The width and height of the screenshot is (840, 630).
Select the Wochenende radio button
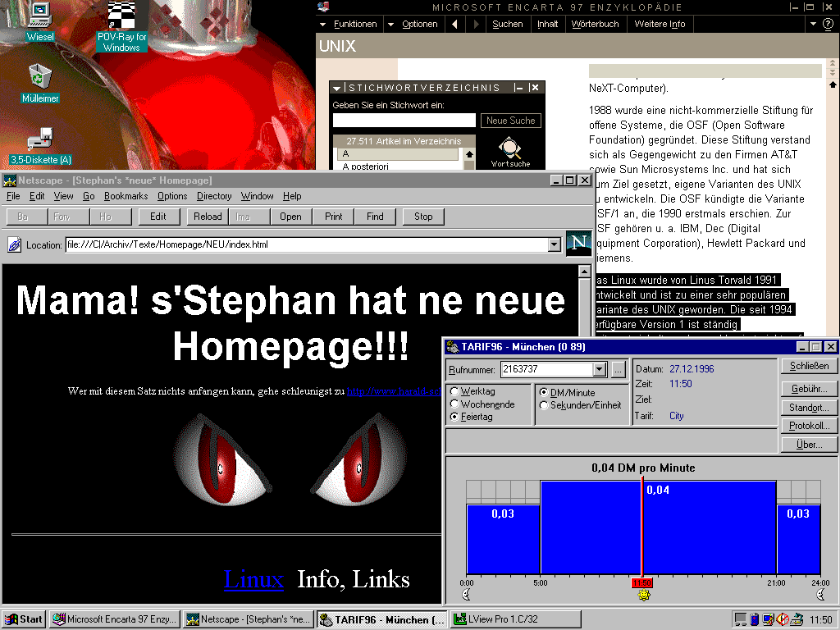coord(454,404)
